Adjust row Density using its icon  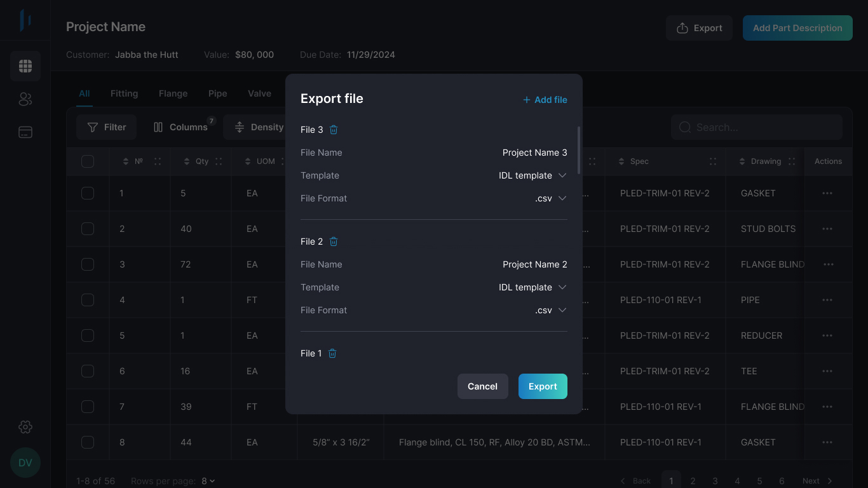click(x=238, y=127)
